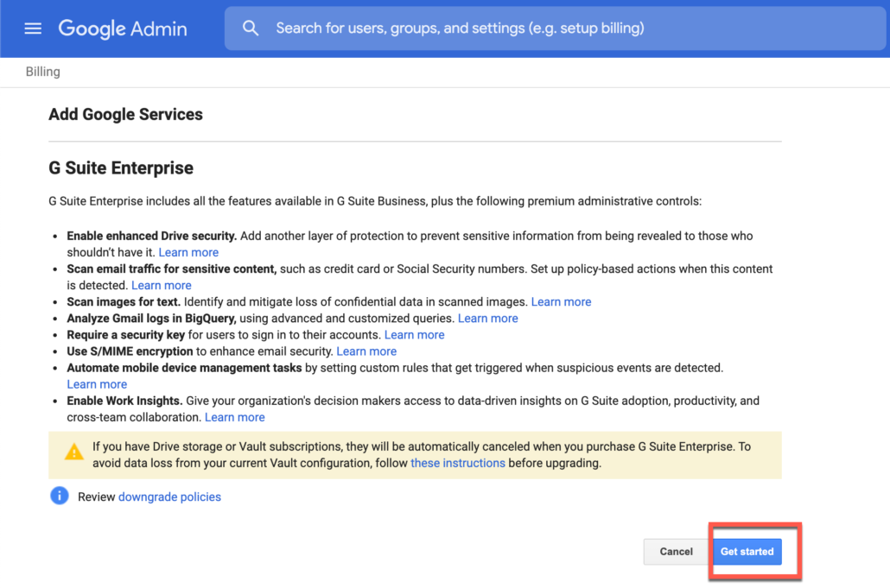Select 'Scan email traffic for sensitive content,' text
The height and width of the screenshot is (588, 890).
[171, 269]
